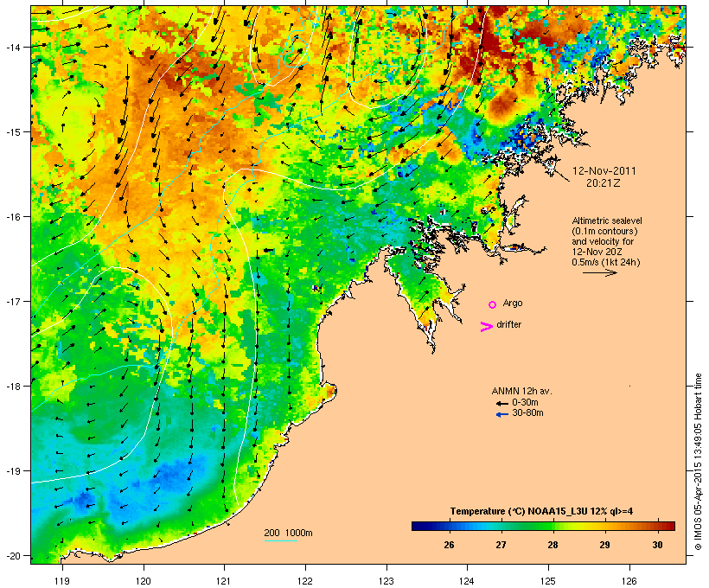Click the latitude axis label -17
709x588 pixels.
(12, 302)
